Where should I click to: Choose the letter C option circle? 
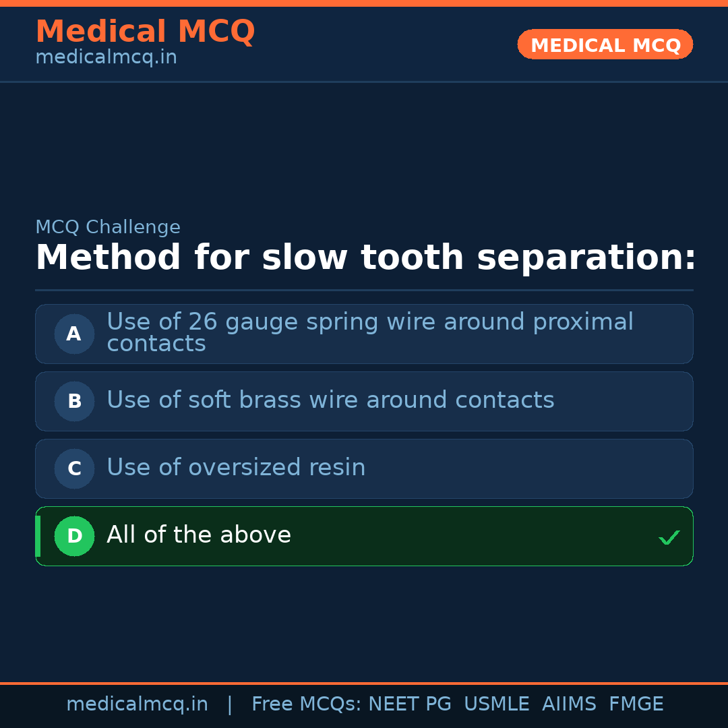pyautogui.click(x=74, y=468)
